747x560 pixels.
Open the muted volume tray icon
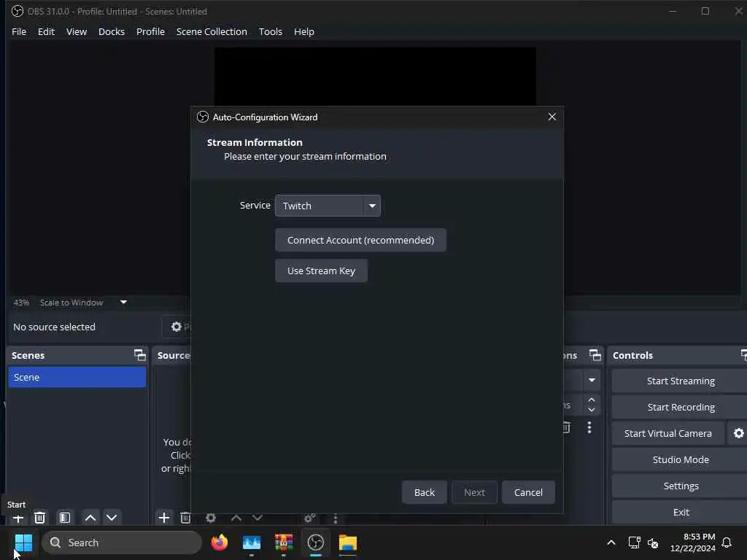(x=653, y=542)
